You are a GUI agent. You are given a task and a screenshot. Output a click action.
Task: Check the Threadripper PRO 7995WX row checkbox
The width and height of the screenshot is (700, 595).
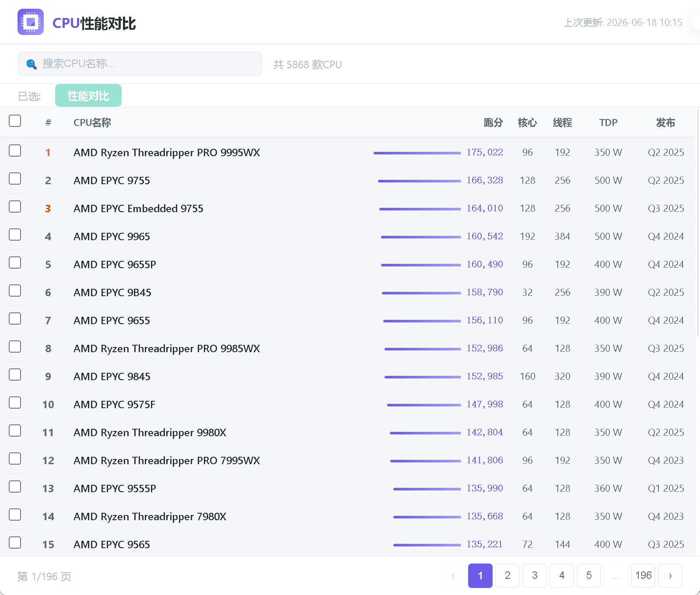pyautogui.click(x=15, y=458)
